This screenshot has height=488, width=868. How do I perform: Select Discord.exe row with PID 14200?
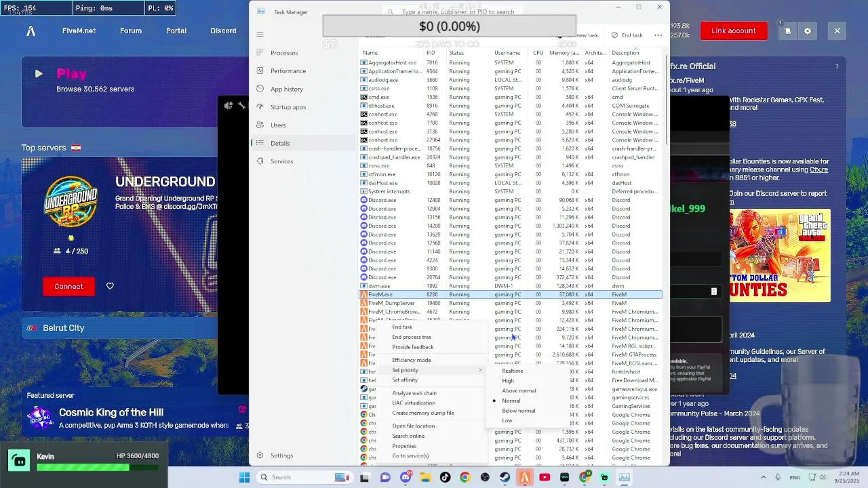(x=510, y=226)
